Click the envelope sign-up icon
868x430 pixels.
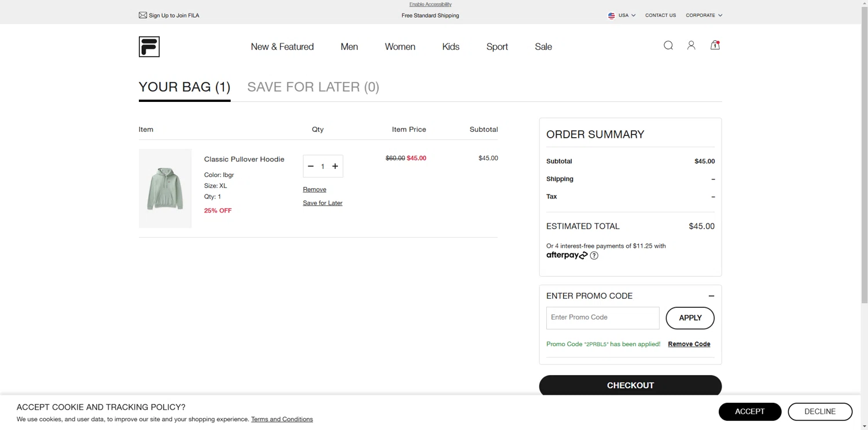(x=142, y=16)
